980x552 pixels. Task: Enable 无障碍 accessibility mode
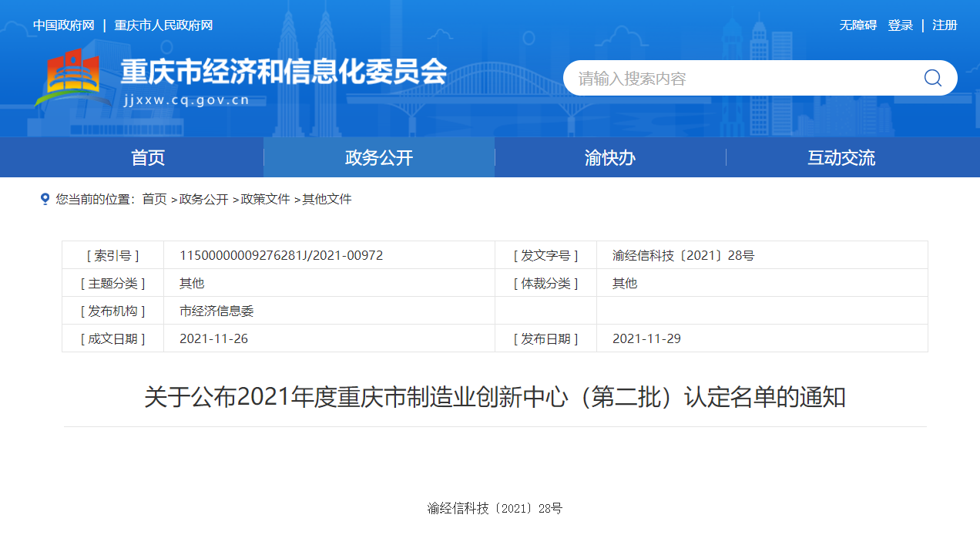point(857,25)
